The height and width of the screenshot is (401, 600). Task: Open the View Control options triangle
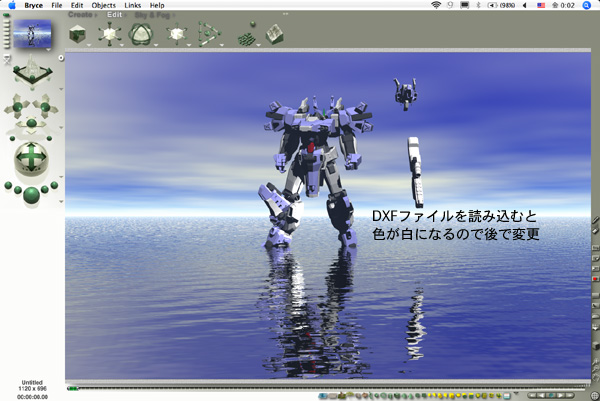point(61,89)
